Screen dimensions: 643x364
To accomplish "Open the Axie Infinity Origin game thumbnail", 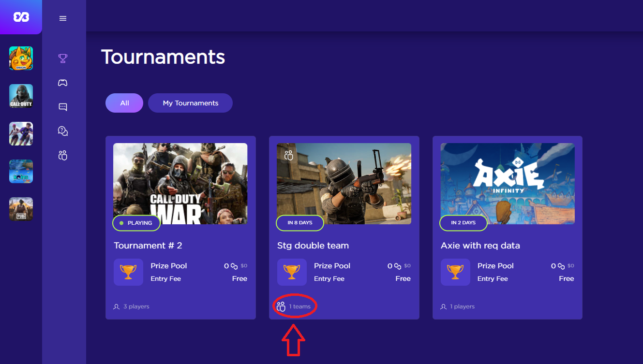I will click(x=21, y=58).
